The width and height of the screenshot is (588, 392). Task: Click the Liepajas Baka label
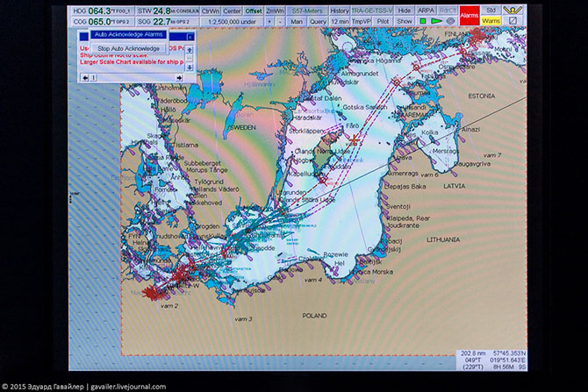coord(405,186)
